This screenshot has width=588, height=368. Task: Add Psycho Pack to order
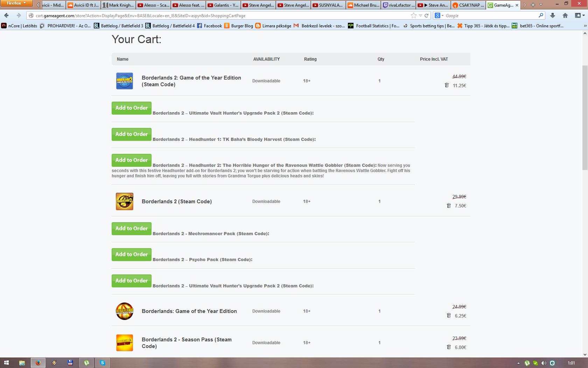click(x=132, y=254)
